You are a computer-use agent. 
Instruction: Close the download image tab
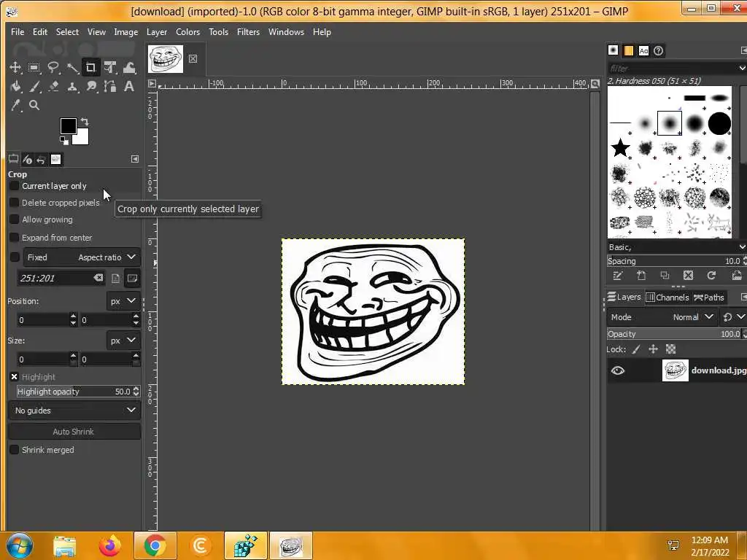[193, 58]
